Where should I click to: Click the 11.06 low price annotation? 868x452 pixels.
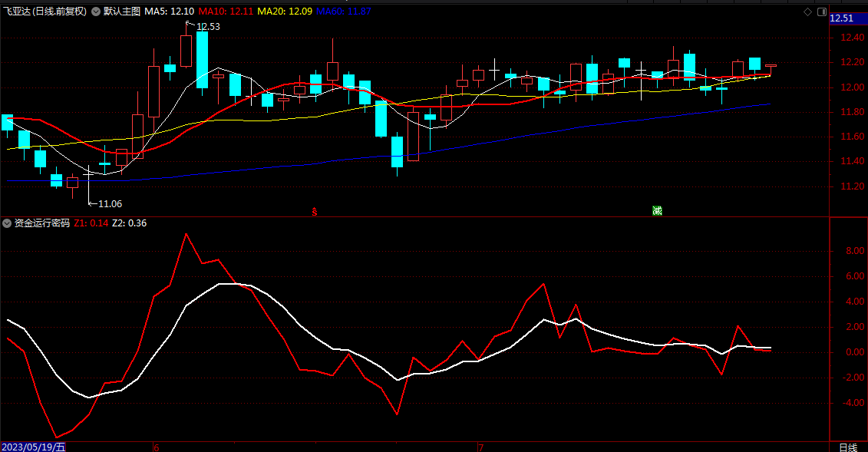tap(111, 204)
